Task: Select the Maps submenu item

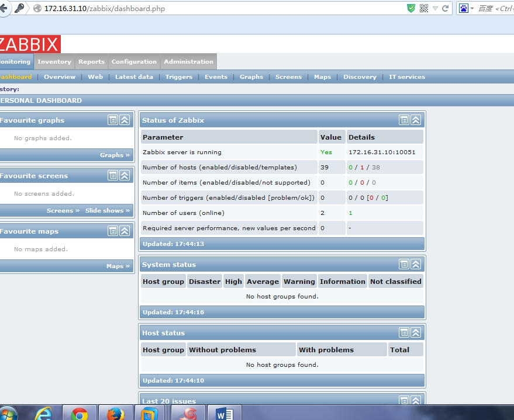Action: pyautogui.click(x=323, y=77)
